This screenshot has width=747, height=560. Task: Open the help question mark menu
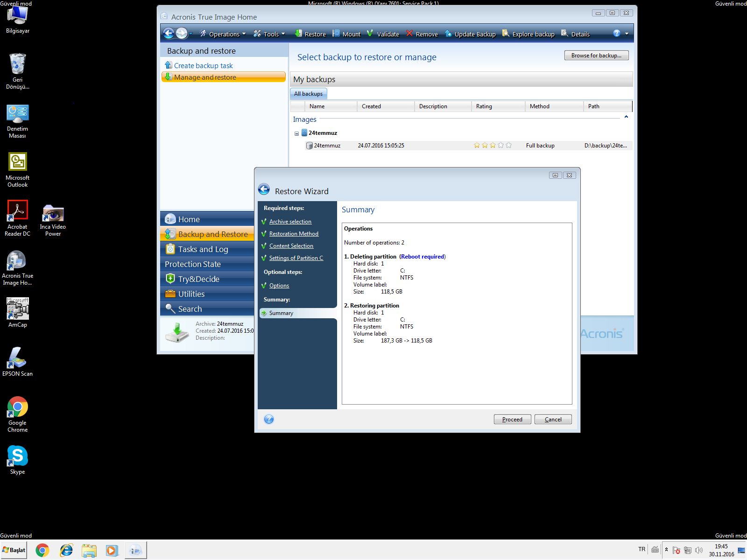617,34
